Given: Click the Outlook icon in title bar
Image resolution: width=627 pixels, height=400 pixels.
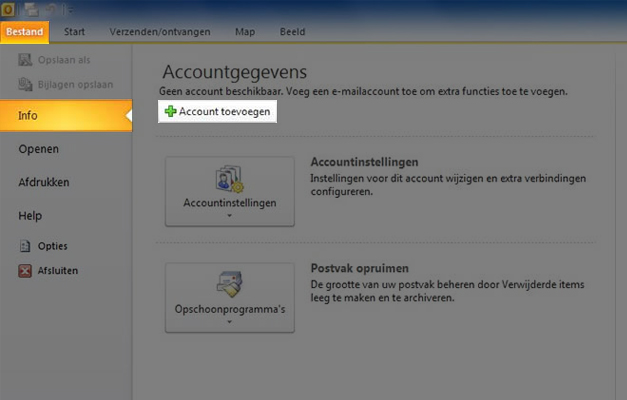Looking at the screenshot, I should pyautogui.click(x=8, y=9).
